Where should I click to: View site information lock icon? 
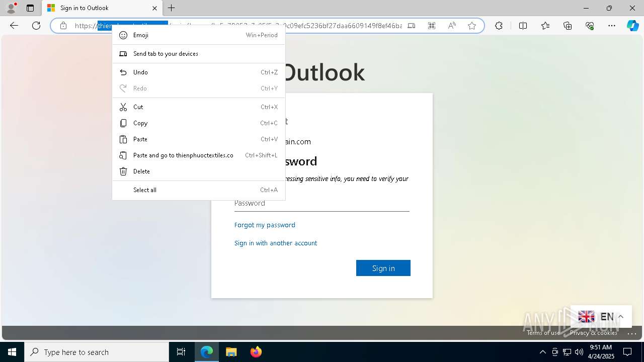click(x=63, y=26)
